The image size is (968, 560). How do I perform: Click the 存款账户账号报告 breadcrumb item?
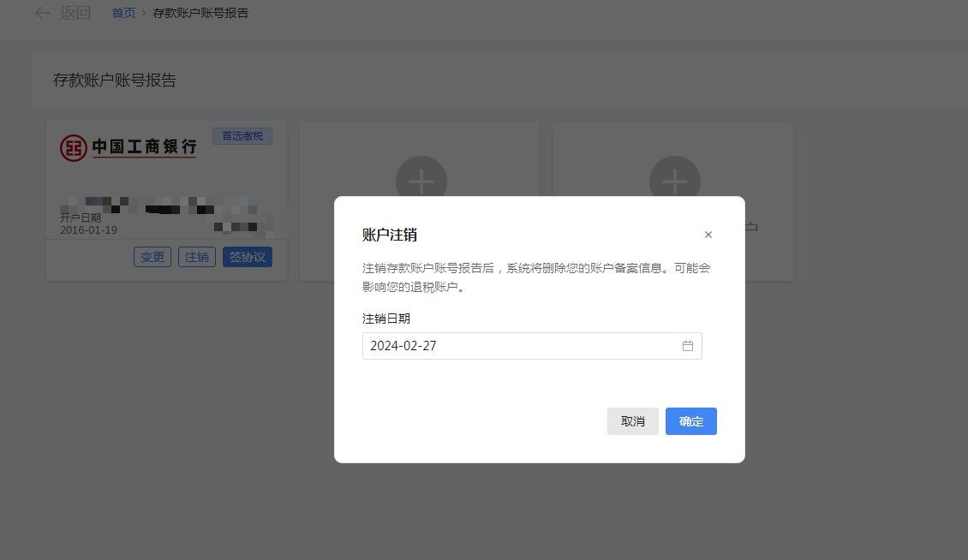tap(200, 13)
